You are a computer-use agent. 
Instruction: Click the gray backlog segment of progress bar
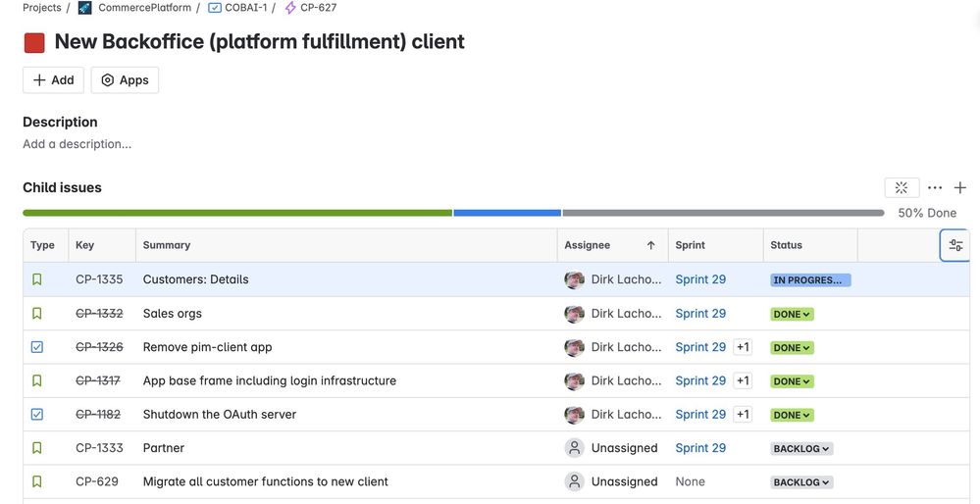tap(723, 213)
